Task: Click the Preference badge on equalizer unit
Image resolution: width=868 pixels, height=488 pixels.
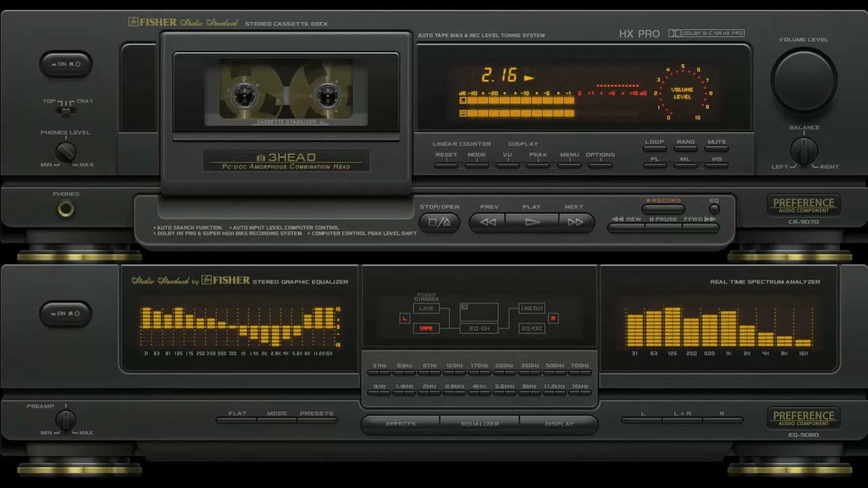Action: 804,418
